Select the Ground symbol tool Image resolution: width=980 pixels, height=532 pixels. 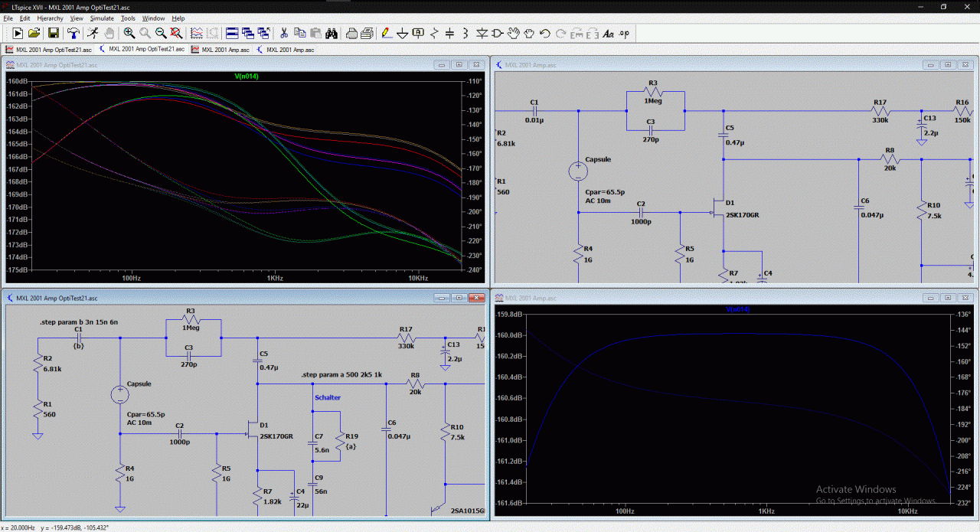[x=401, y=33]
